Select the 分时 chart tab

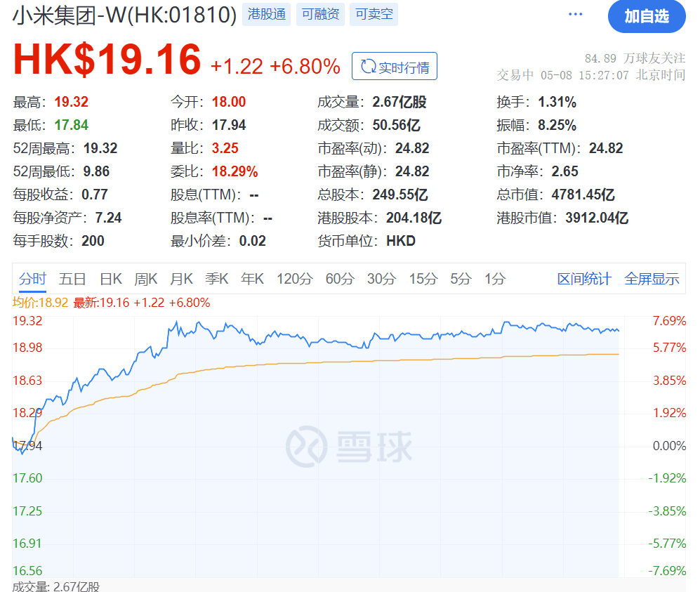click(x=32, y=279)
